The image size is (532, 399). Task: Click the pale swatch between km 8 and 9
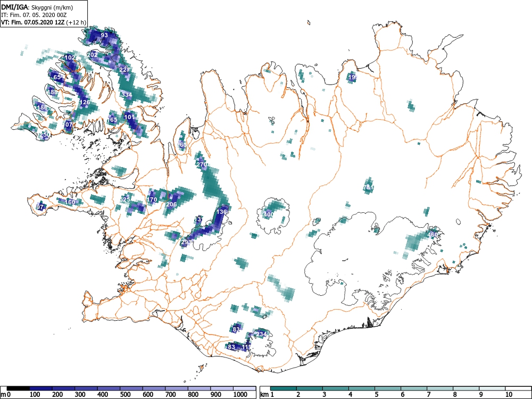[466, 388]
